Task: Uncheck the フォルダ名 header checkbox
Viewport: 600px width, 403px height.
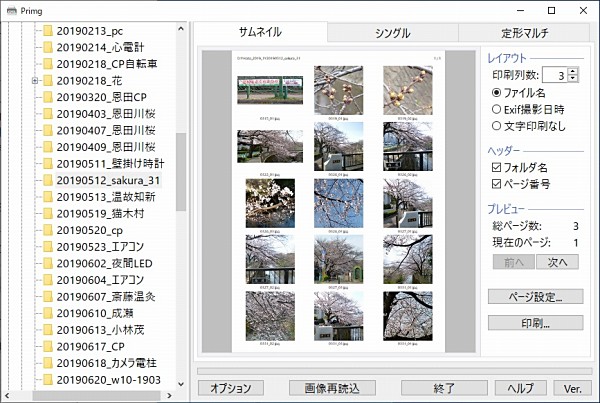Action: point(496,167)
